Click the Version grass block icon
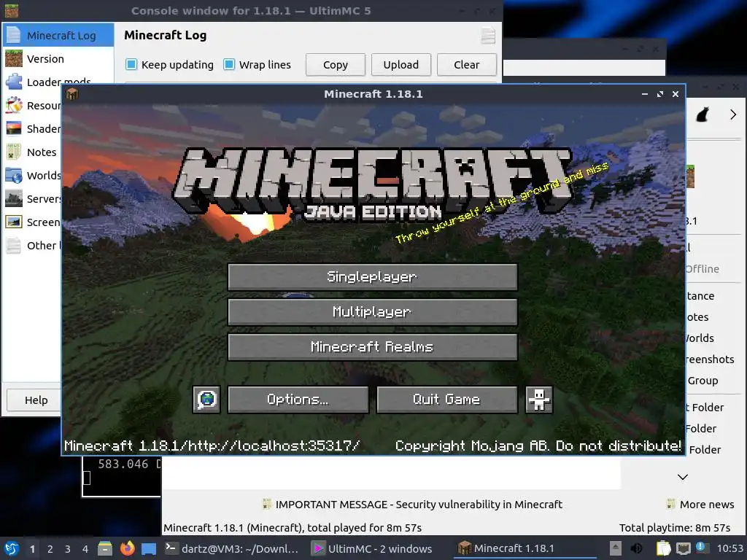The image size is (747, 560). point(14,58)
